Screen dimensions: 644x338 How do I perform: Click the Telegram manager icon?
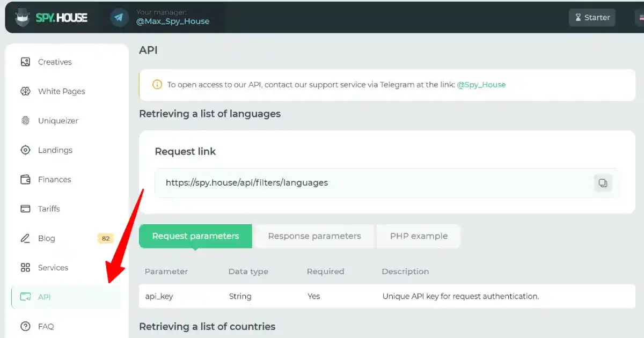point(119,17)
